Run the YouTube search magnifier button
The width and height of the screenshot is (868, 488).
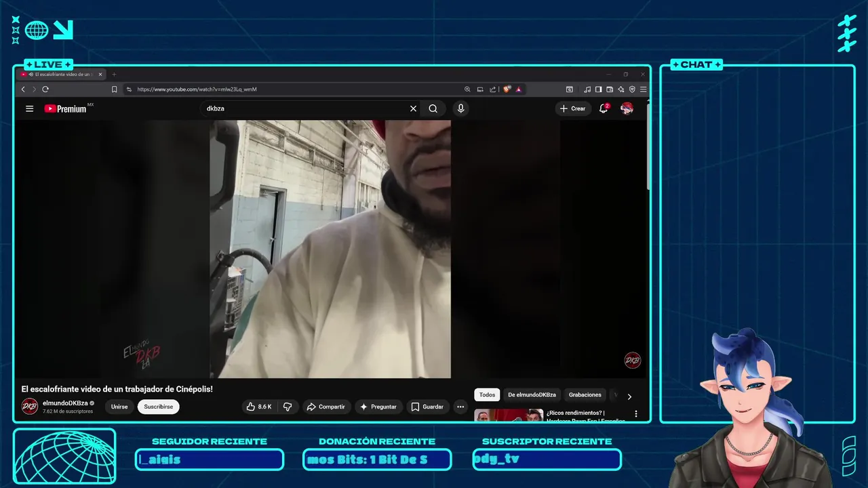click(x=433, y=108)
